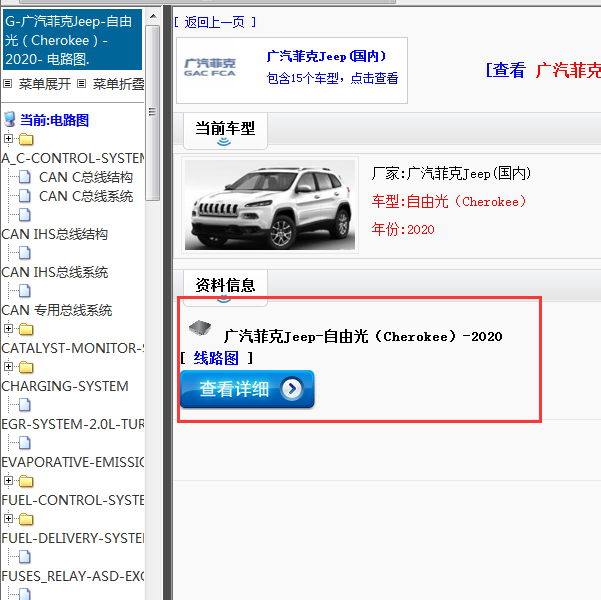Click the 当前:电路图 computer icon
This screenshot has height=600, width=601.
[x=10, y=120]
